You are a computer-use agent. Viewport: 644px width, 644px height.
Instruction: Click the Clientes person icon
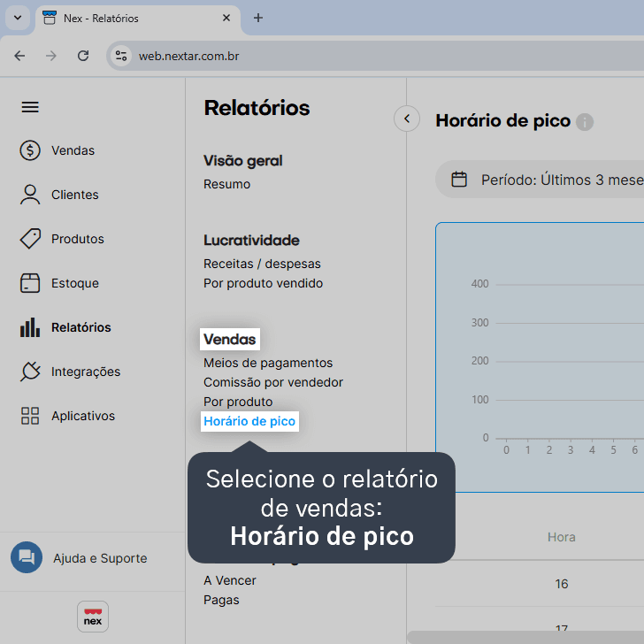[x=30, y=195]
